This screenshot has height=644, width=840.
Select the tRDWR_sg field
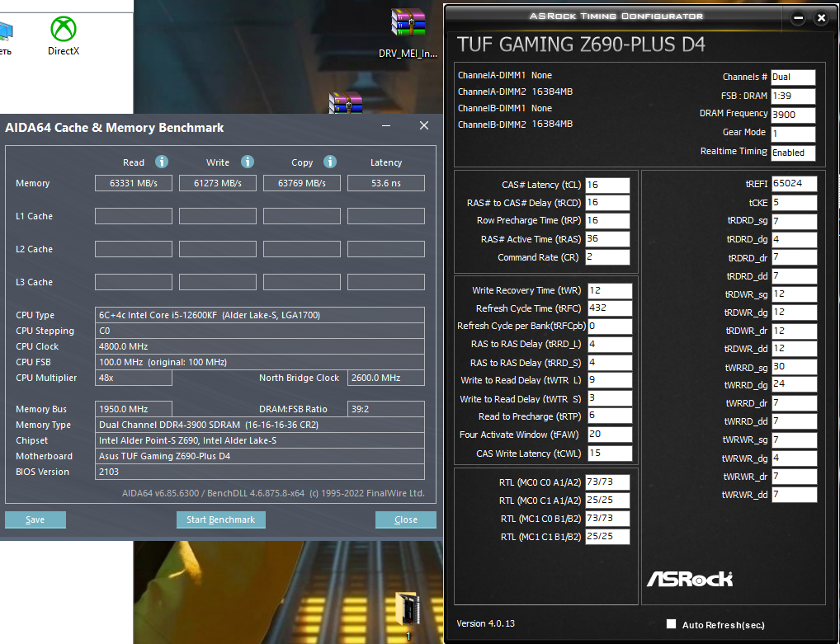pos(794,294)
